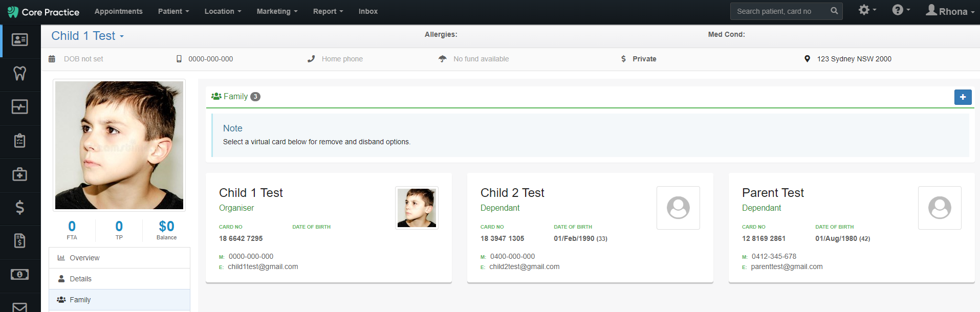Go to the Inbox menu item
Screen dimensions: 980x312
[x=368, y=11]
